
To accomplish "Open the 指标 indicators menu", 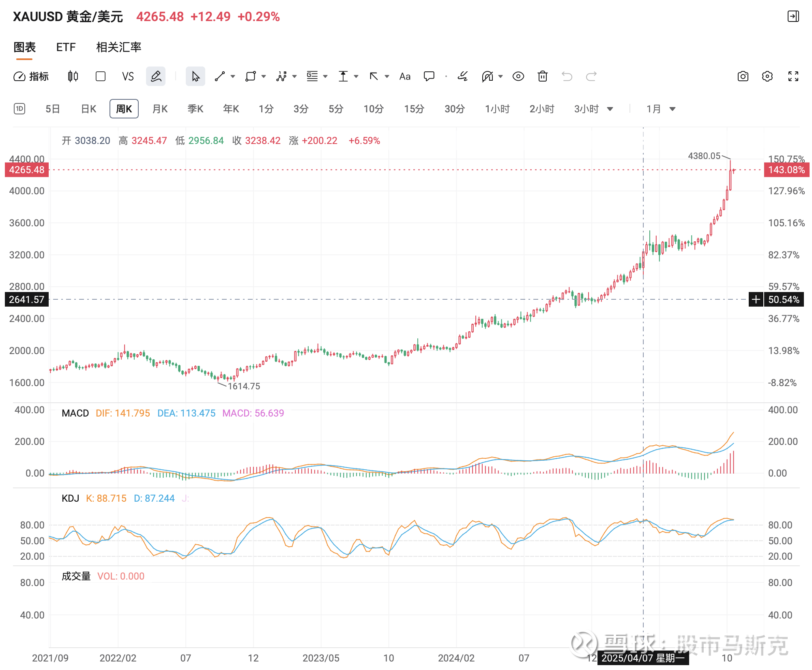I will pyautogui.click(x=31, y=76).
